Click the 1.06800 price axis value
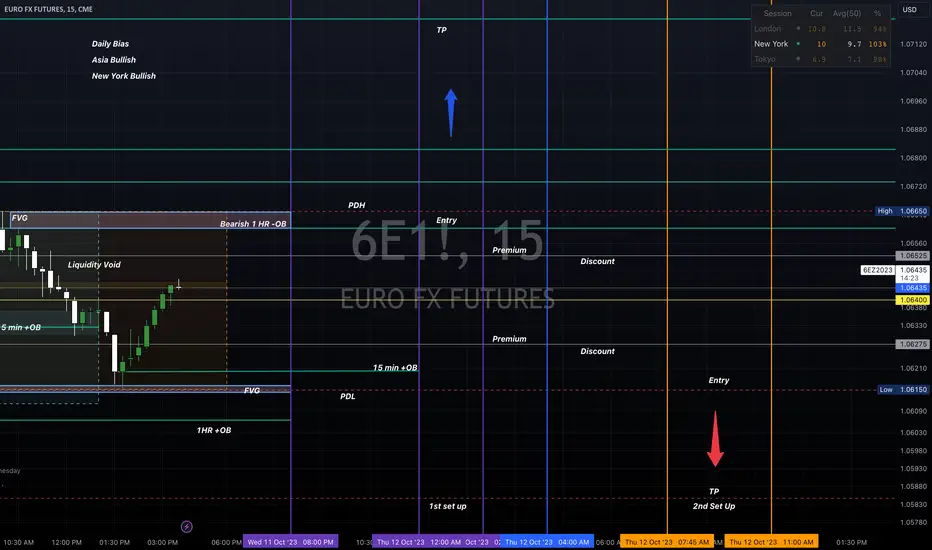 (x=914, y=158)
